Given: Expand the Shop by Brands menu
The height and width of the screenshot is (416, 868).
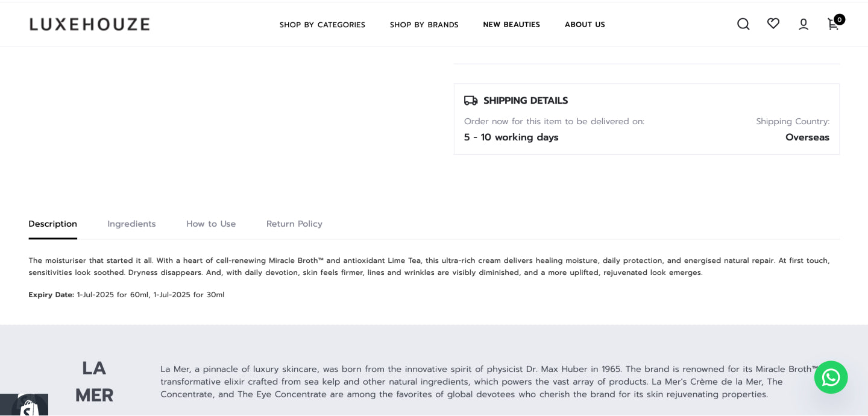Looking at the screenshot, I should [x=424, y=25].
